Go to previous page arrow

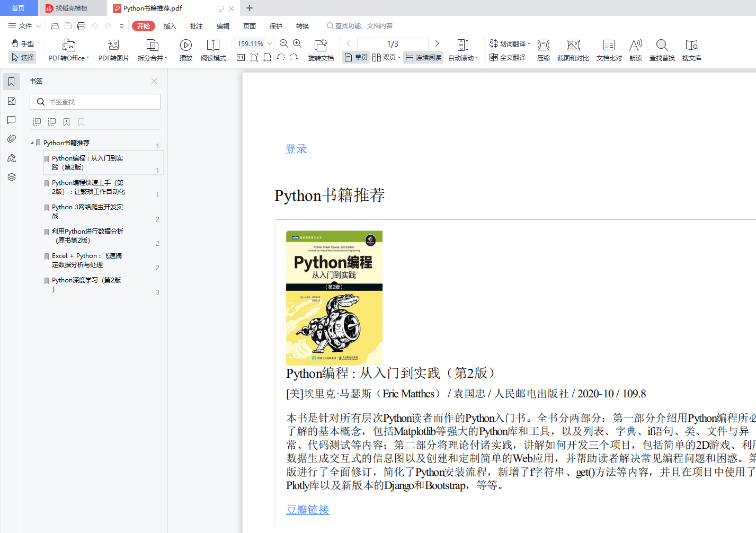[x=349, y=43]
